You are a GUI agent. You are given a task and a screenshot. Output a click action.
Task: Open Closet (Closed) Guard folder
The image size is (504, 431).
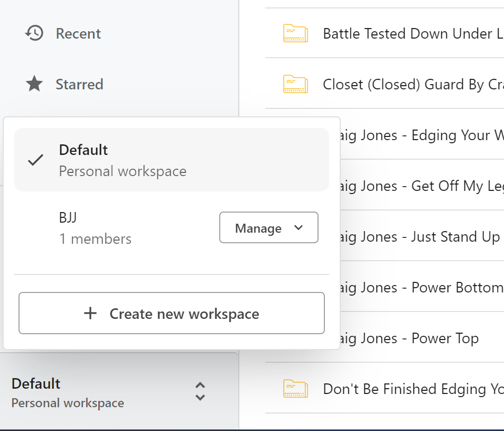point(385,84)
